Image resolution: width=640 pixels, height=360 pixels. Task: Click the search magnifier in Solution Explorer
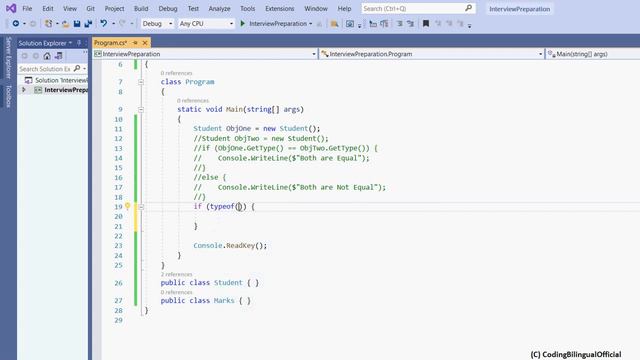point(77,69)
